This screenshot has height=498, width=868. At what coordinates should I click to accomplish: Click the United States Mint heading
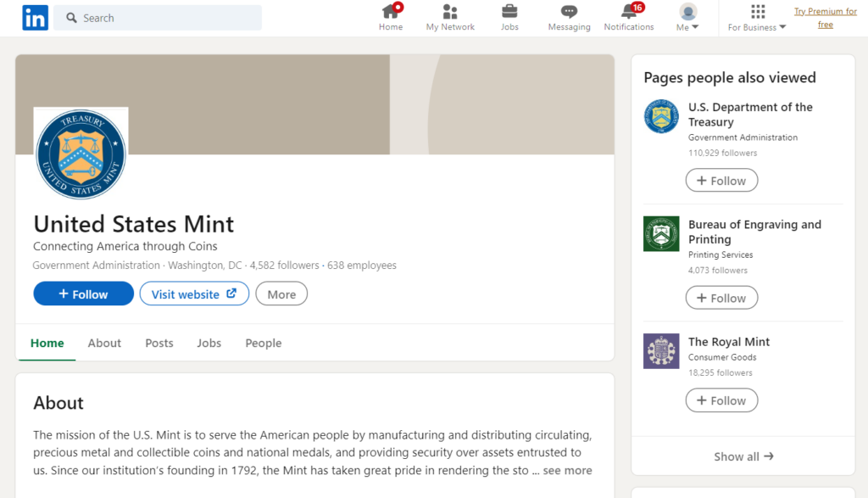point(133,224)
